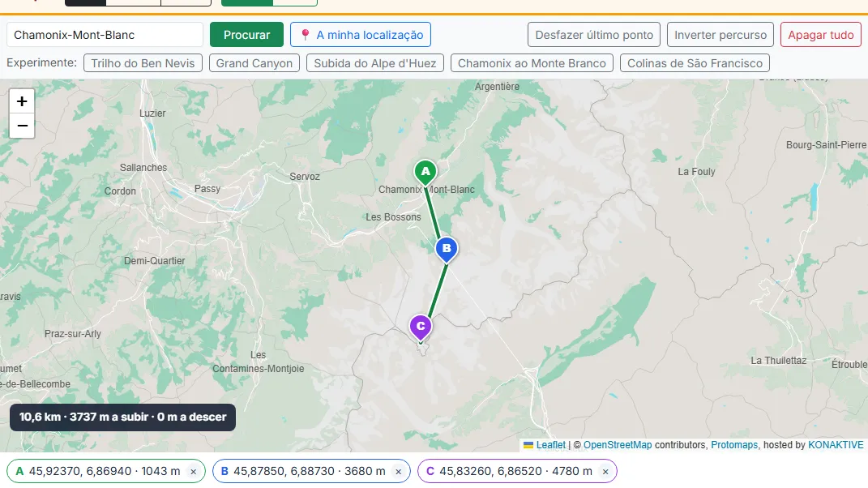Viewport: 868px width, 488px height.
Task: Open the KONAKTIVE link
Action: [836, 445]
